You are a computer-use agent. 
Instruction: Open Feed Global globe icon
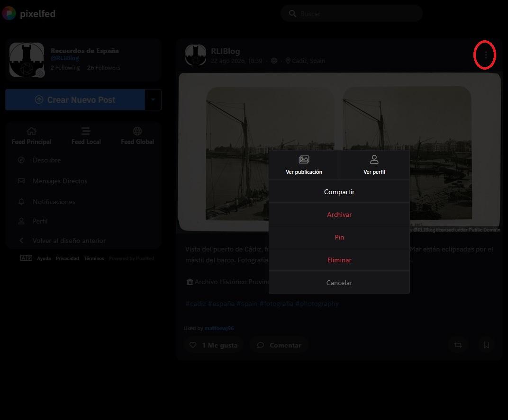click(137, 131)
